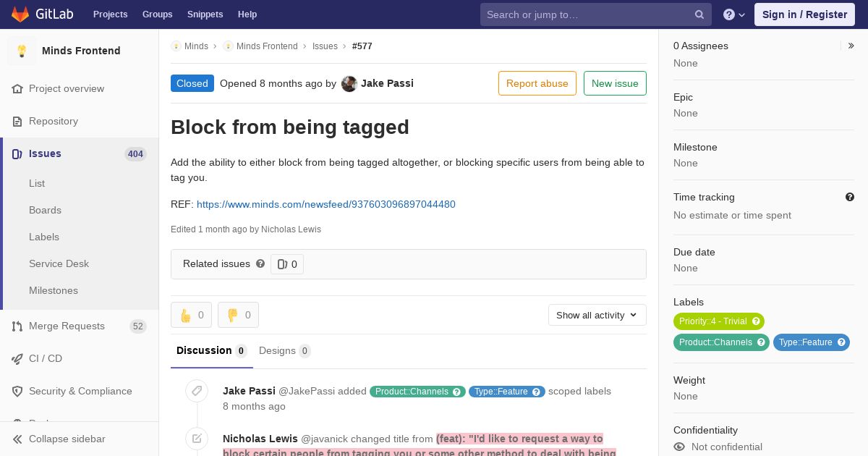Click the Issues sidebar icon
This screenshot has height=456, width=868.
click(x=17, y=154)
